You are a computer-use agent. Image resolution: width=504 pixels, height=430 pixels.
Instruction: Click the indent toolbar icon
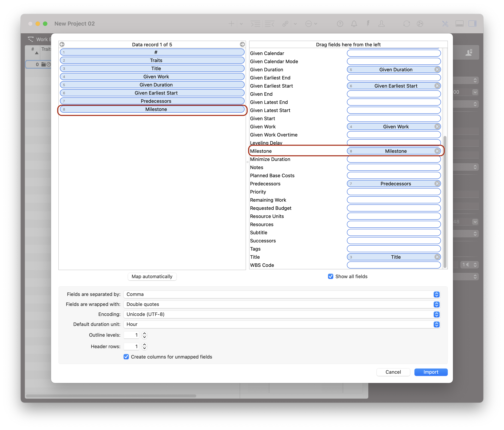pos(255,24)
